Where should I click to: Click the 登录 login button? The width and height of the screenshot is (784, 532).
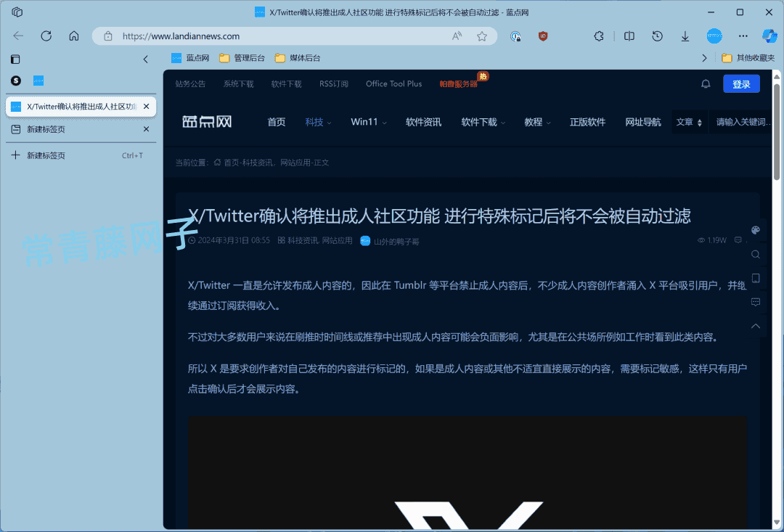tap(741, 84)
